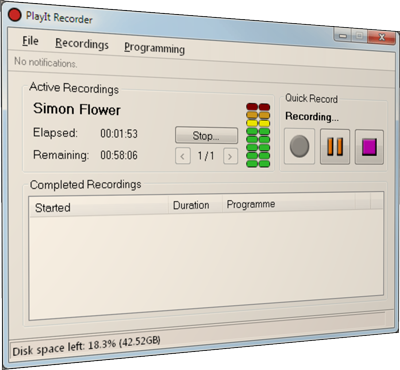
Task: Sort completed recordings by Programme column
Action: [289, 203]
